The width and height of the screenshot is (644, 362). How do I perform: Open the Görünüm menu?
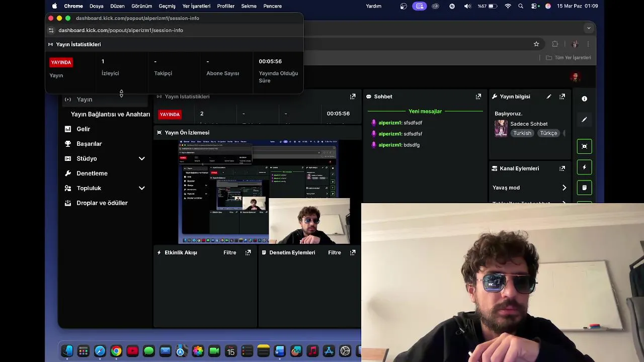tap(142, 6)
